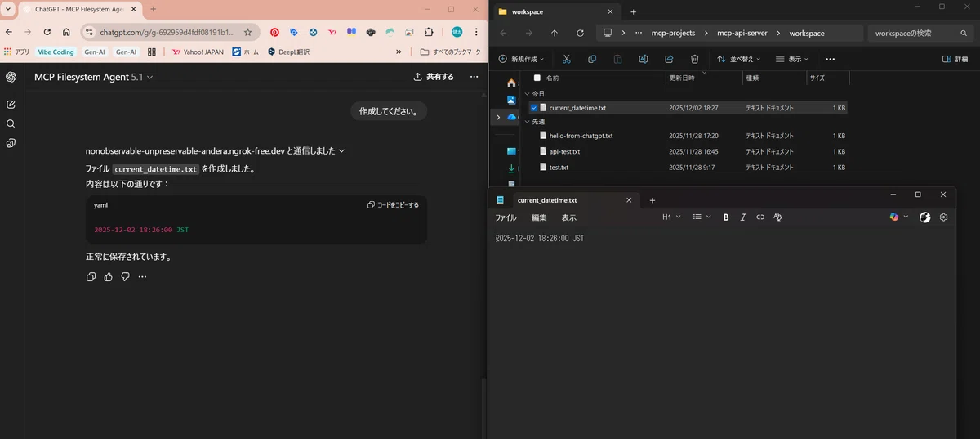Give thumbs up to the ChatGPT response
The width and height of the screenshot is (980, 439).
109,277
